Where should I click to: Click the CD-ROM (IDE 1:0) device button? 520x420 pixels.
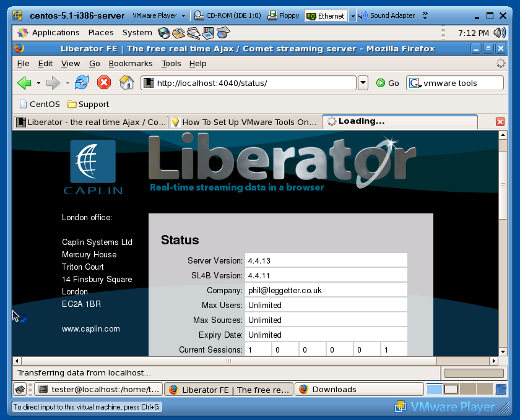(228, 15)
